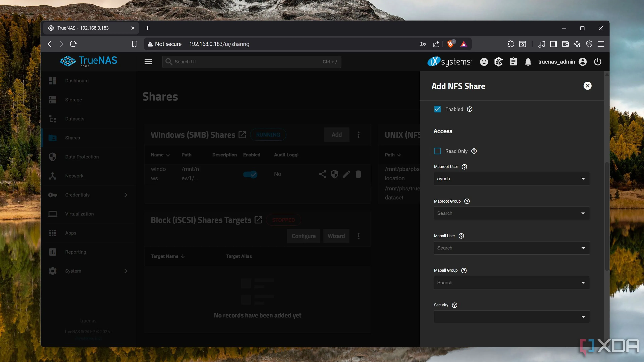Open Virtualization in sidebar
The image size is (644, 362).
point(88,214)
